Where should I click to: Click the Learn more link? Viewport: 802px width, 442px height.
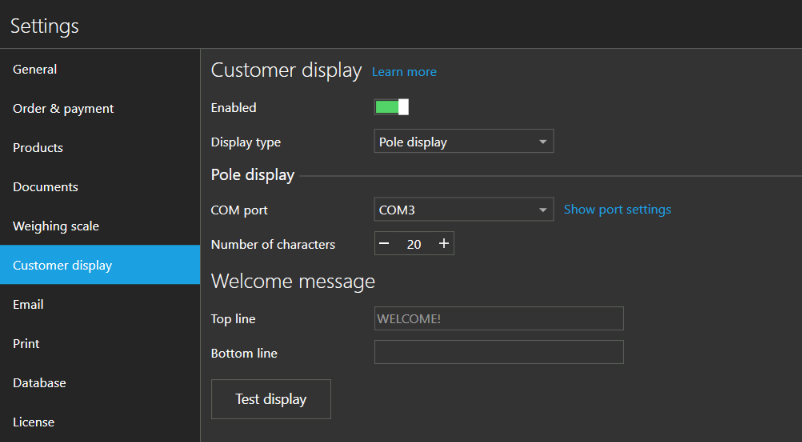[x=404, y=72]
